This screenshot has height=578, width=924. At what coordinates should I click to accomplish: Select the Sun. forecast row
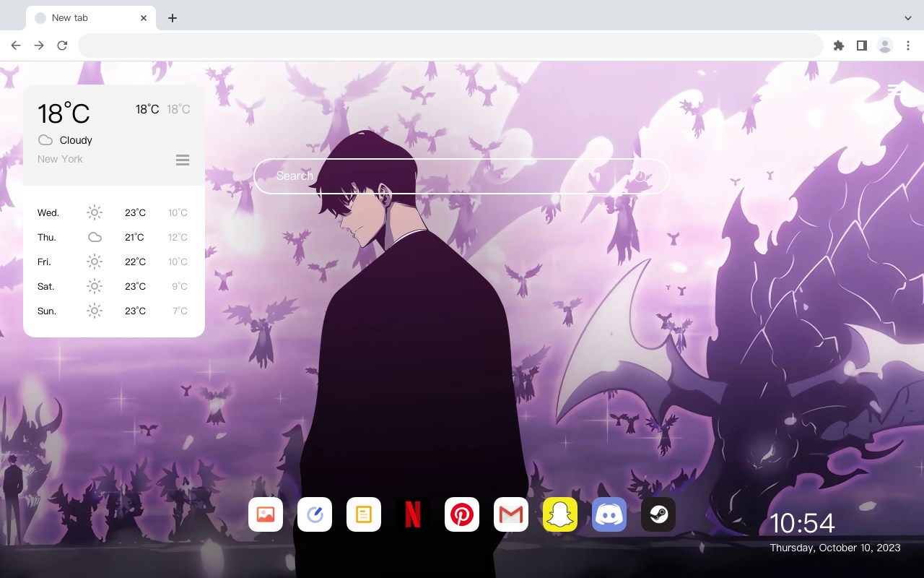[114, 311]
